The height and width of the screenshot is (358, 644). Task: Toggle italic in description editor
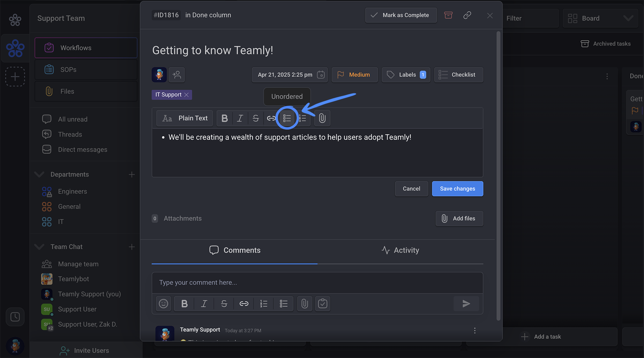coord(240,118)
